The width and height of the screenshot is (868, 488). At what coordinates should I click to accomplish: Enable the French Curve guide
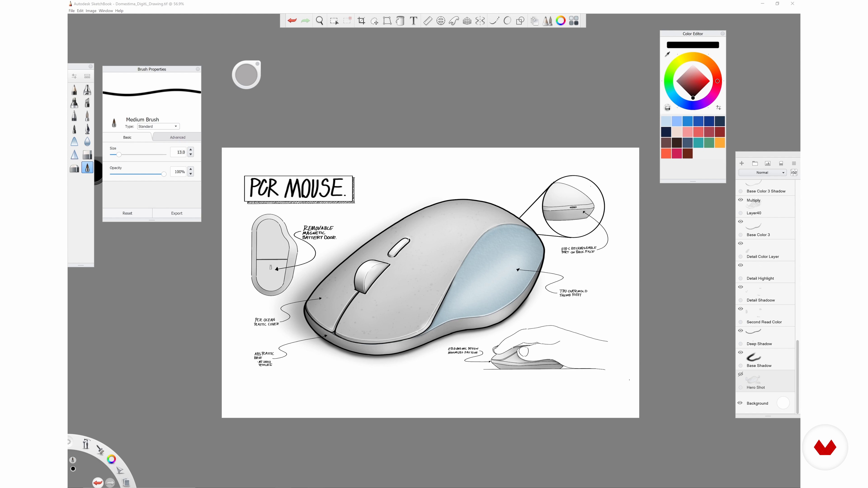(454, 21)
